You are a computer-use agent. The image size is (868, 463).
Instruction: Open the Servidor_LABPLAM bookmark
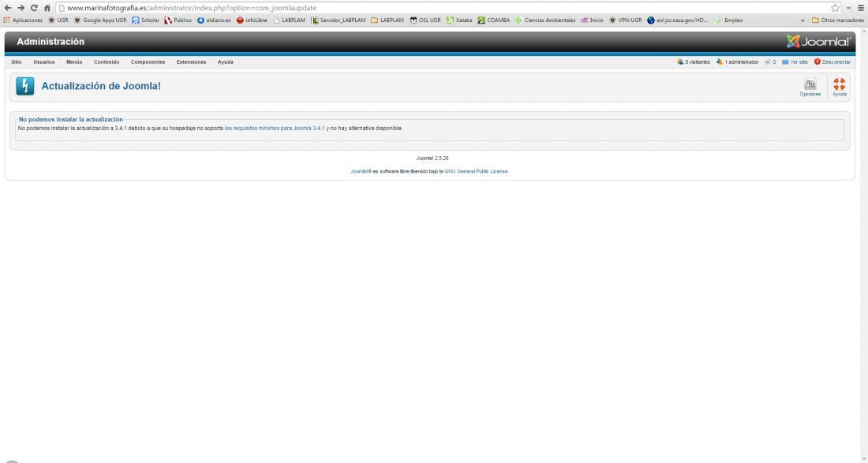(339, 20)
